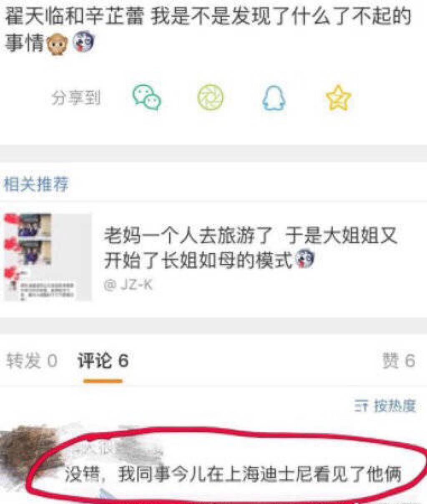The width and height of the screenshot is (427, 504).
Task: Open the recommended post 老妈一个人去旅游了
Action: tap(250, 248)
